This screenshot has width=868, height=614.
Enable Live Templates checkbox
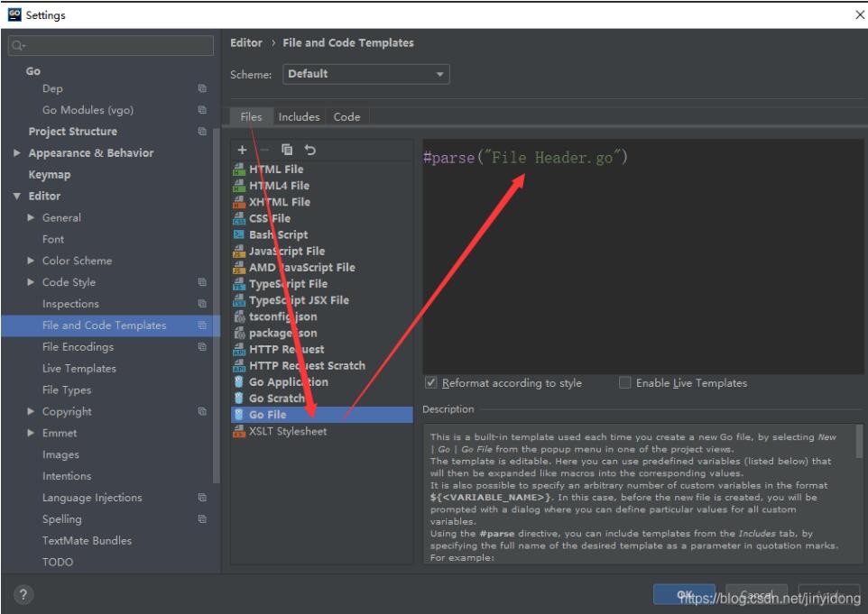(x=625, y=383)
